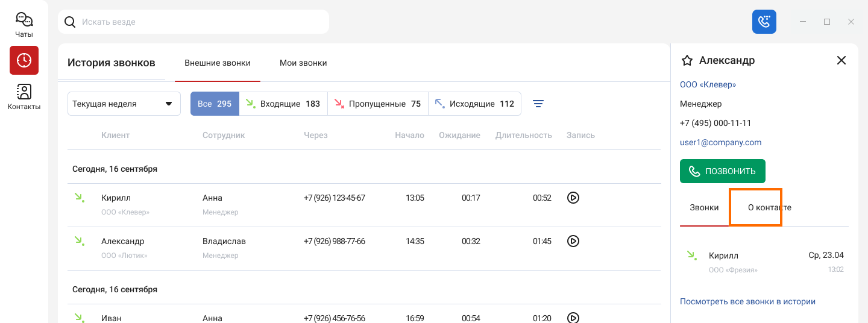Click 'Сотрудник' column header
This screenshot has width=868, height=323.
(224, 135)
